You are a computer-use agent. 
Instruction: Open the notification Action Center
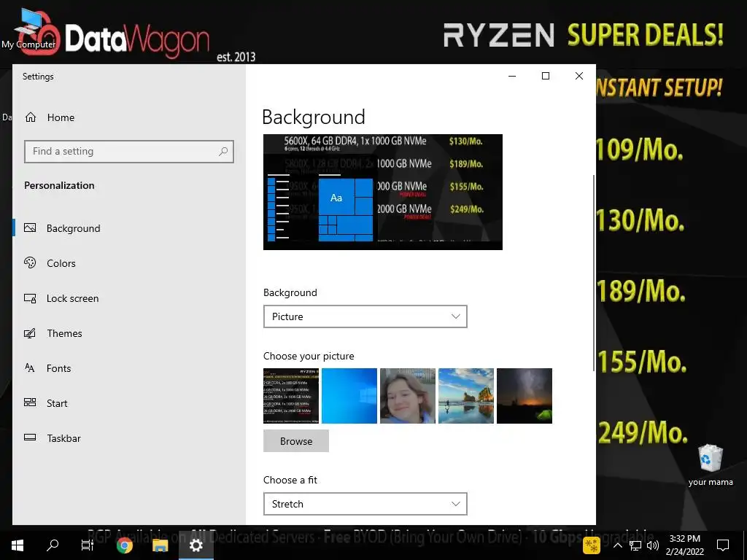coord(723,545)
